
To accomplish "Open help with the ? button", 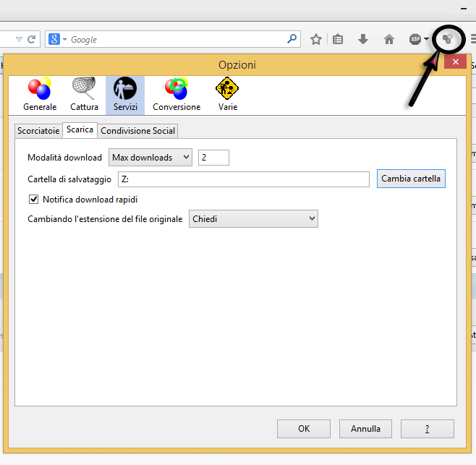I will [428, 429].
